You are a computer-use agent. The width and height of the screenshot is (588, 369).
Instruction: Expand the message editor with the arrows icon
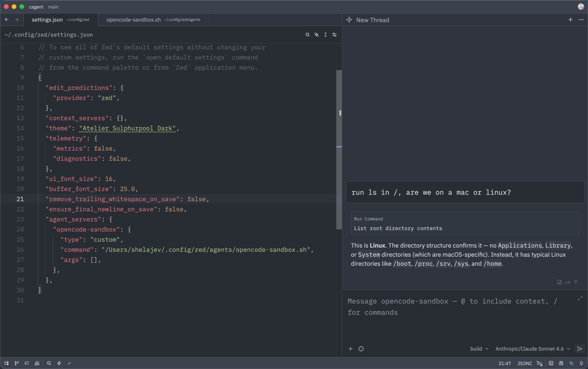click(x=580, y=299)
